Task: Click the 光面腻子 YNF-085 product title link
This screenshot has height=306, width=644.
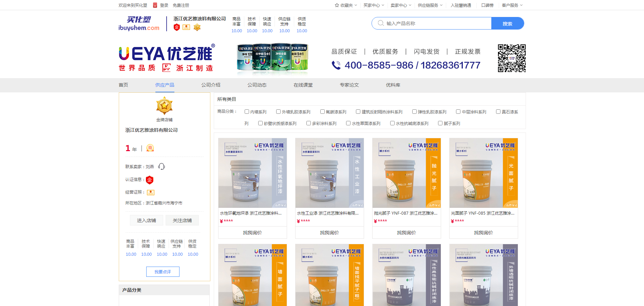Action: (x=482, y=213)
